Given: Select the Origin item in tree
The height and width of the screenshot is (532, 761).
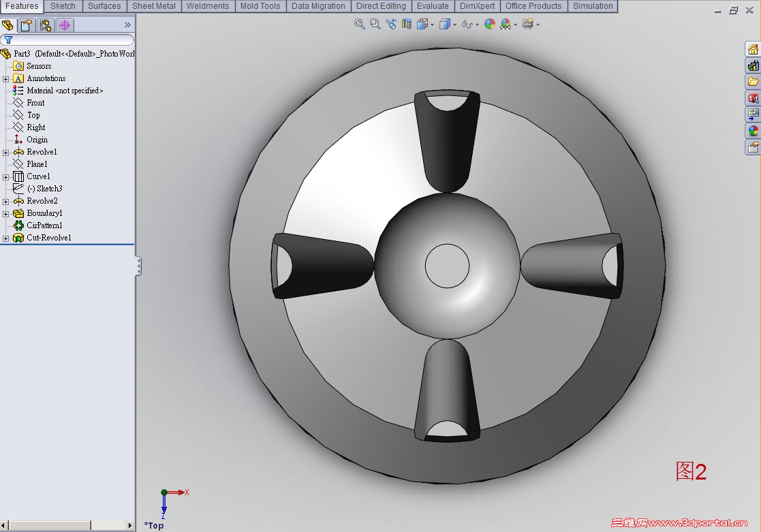Looking at the screenshot, I should click(30, 140).
